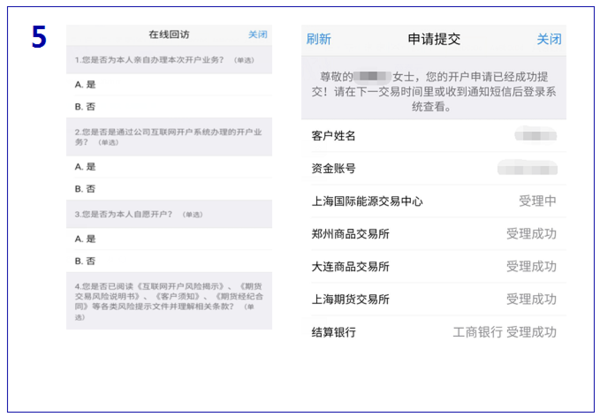Close the 申请提交 screen
The height and width of the screenshot is (417, 600).
(x=549, y=39)
